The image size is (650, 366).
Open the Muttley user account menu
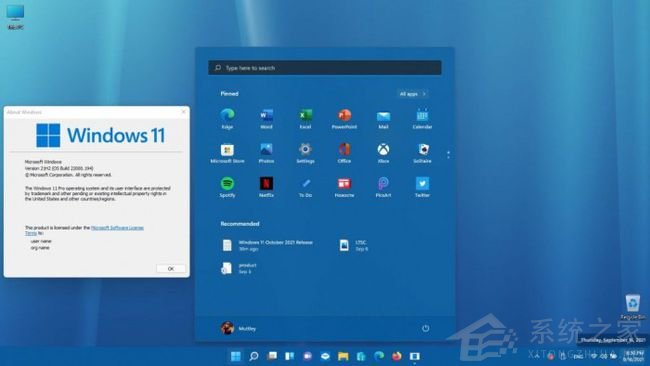238,328
